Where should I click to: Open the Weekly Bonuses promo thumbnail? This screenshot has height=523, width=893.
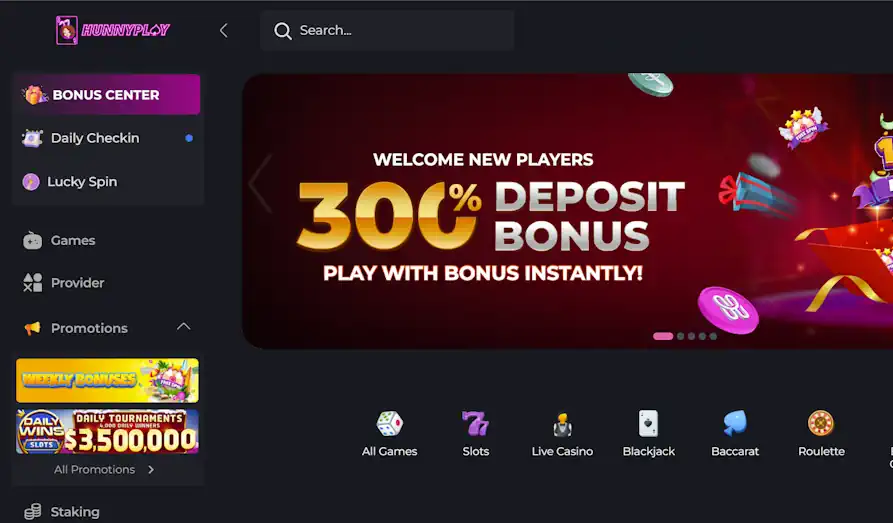pos(108,381)
